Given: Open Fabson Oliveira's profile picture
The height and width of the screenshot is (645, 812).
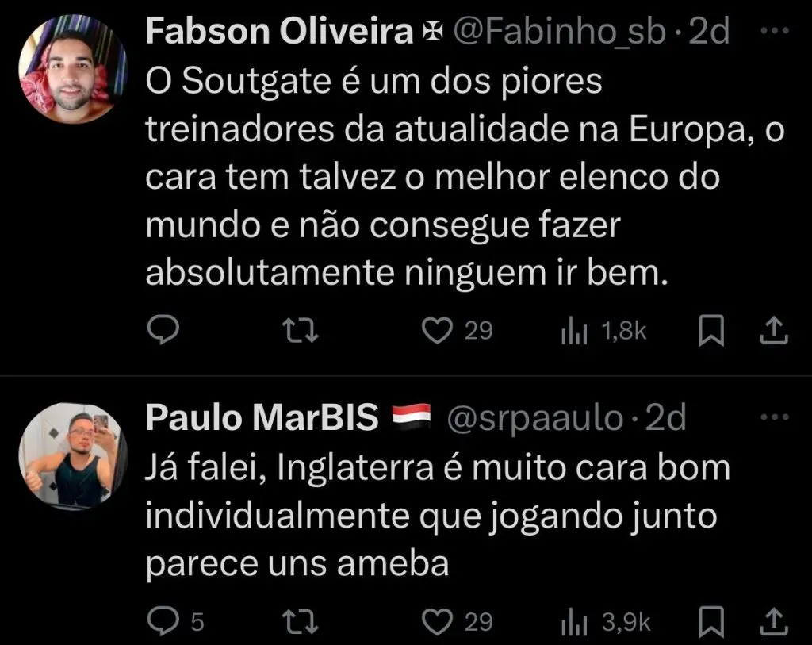Looking at the screenshot, I should point(71,69).
